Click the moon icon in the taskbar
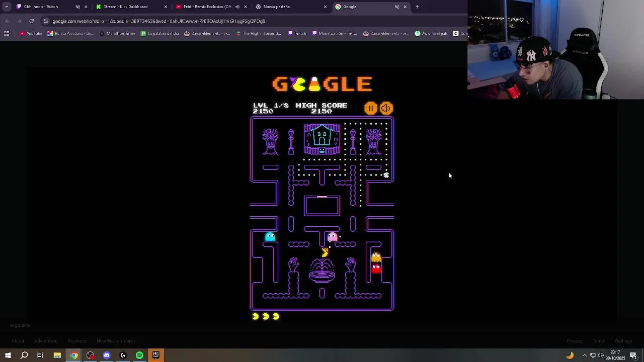This screenshot has width=644, height=362. (570, 355)
